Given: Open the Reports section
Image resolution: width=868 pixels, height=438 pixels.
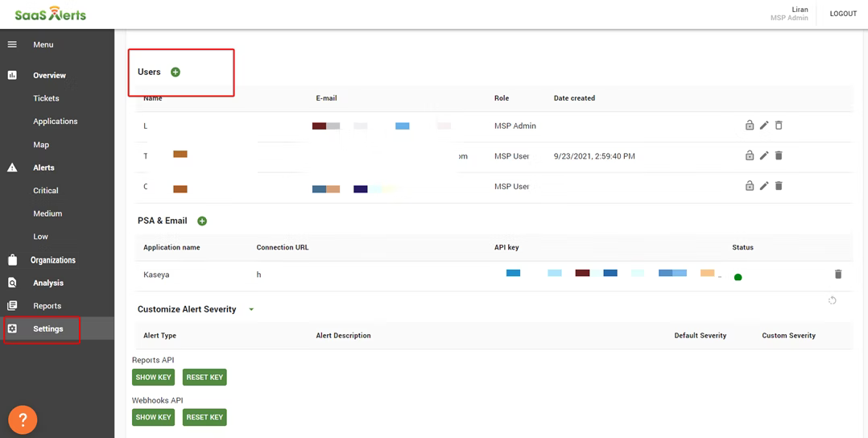Looking at the screenshot, I should pyautogui.click(x=47, y=306).
